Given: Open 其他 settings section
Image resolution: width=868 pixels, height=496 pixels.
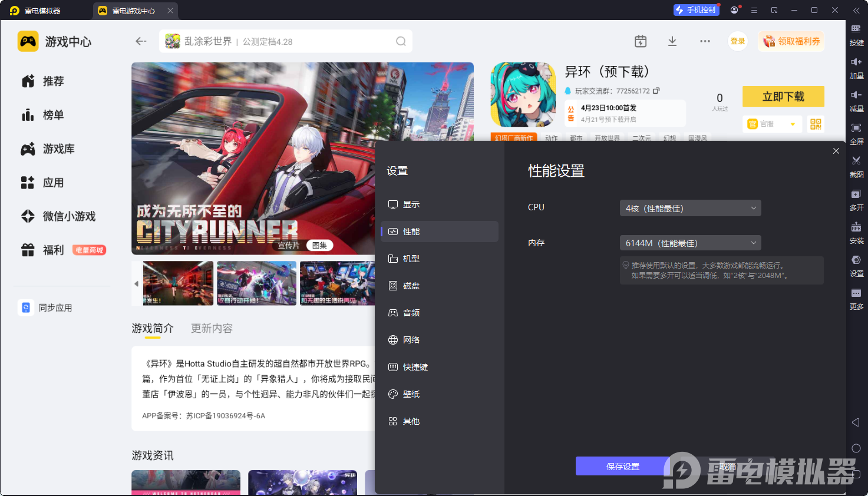Looking at the screenshot, I should pos(440,421).
